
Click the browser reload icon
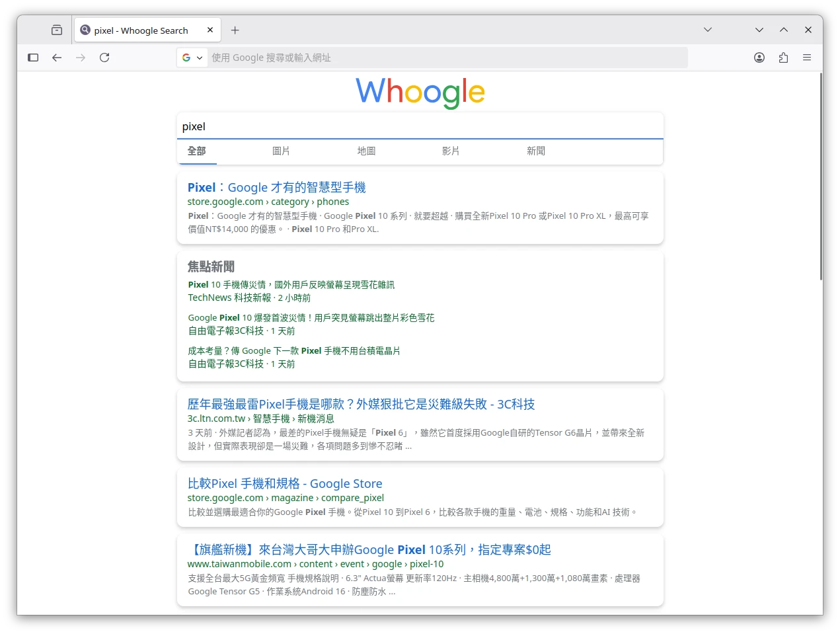[104, 58]
